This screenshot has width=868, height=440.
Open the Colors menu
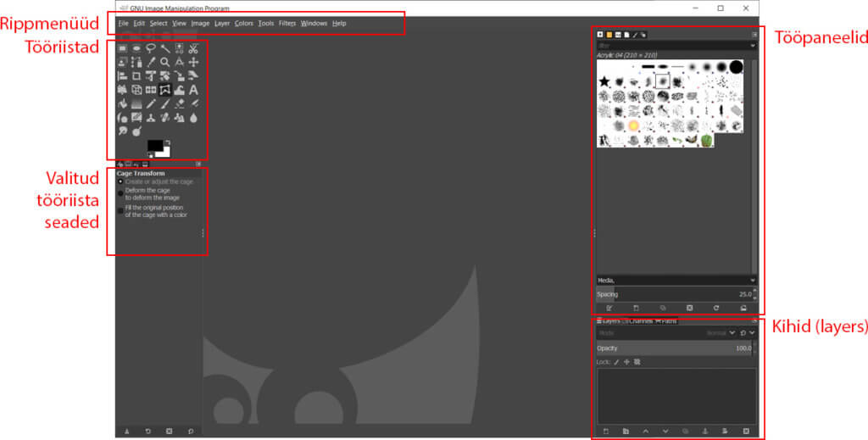pyautogui.click(x=243, y=23)
